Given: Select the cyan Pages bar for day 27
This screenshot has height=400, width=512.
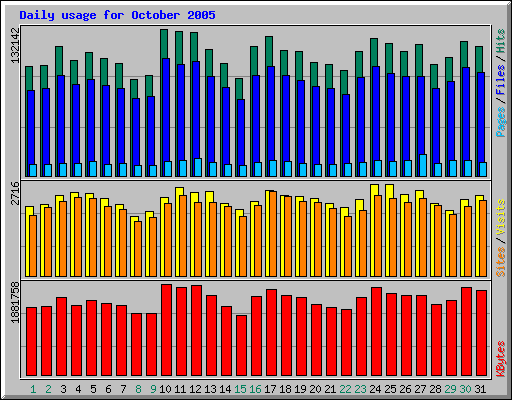Looking at the screenshot, I should tap(423, 165).
